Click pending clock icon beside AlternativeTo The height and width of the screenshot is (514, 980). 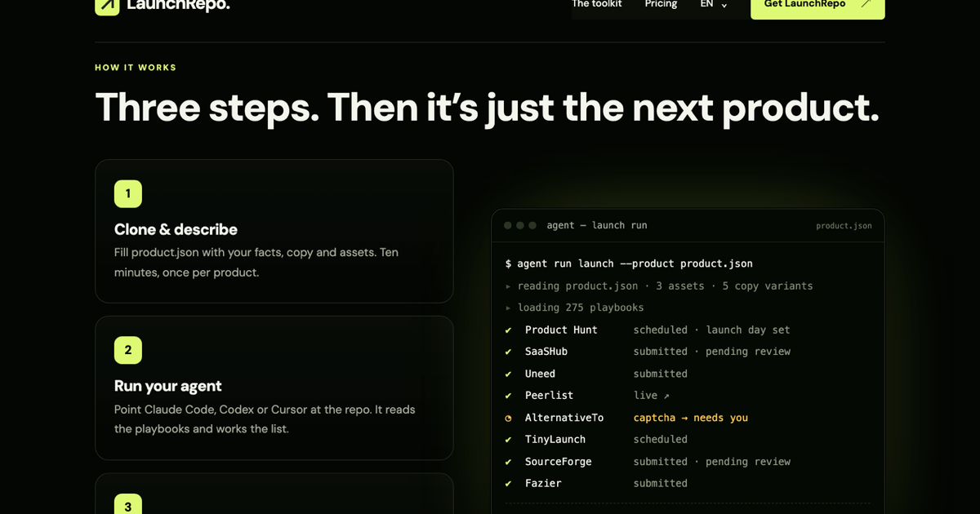(508, 418)
